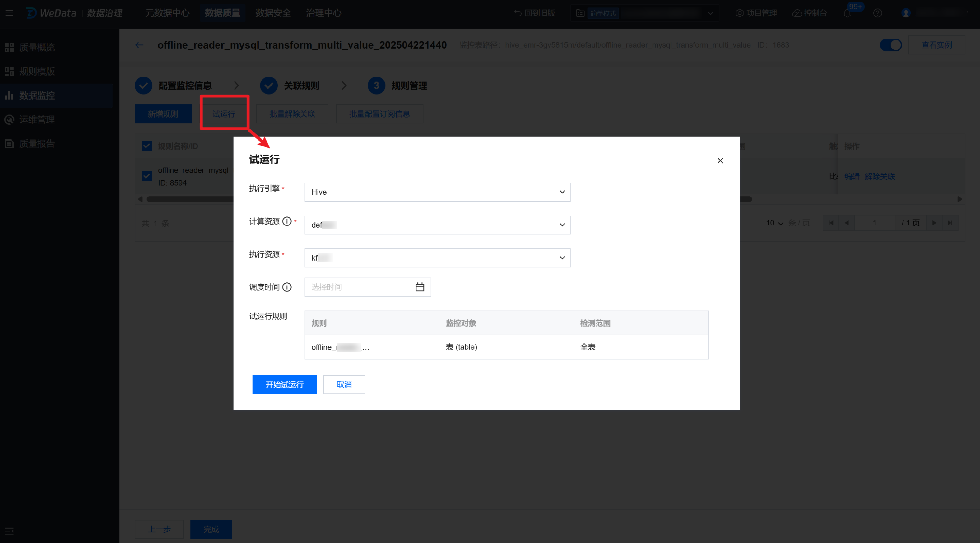Open 项目管理 in top bar

[x=756, y=13]
